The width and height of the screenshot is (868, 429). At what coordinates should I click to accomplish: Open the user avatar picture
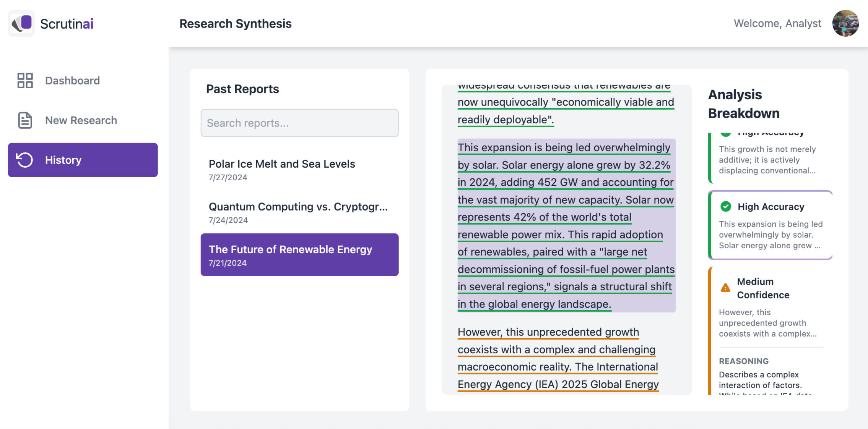(845, 23)
